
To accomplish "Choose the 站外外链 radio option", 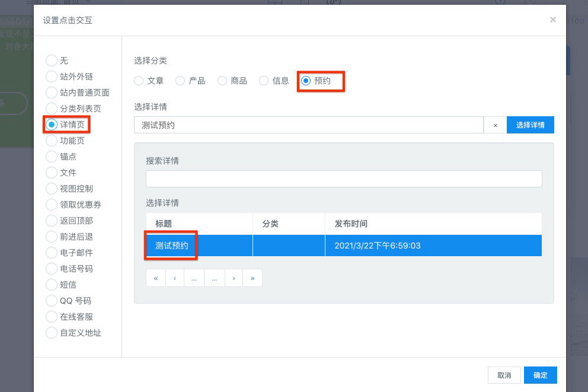I will (x=52, y=77).
